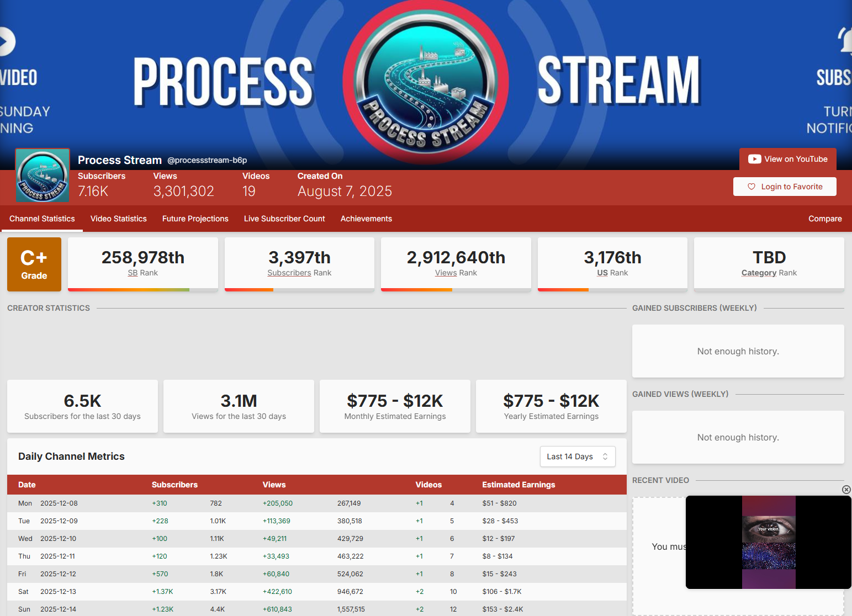The height and width of the screenshot is (616, 852).
Task: Select the Live Subscriber Count tab
Action: point(284,219)
